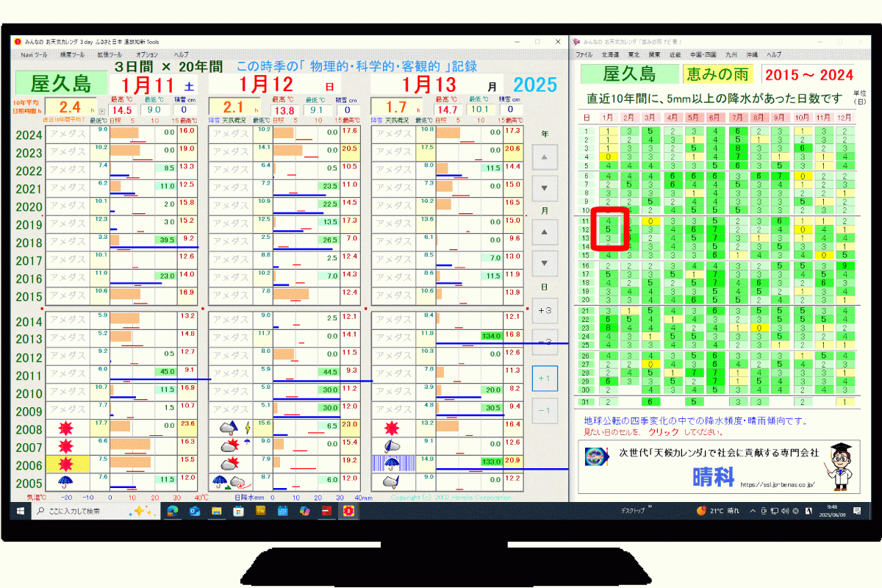882x588 pixels.
Task: Open the 九州 region menu
Action: (x=731, y=54)
